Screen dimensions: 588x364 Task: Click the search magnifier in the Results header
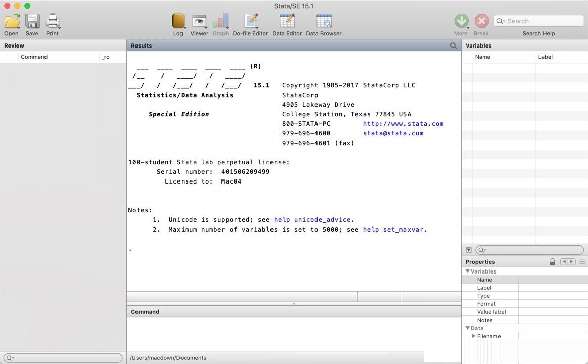453,45
